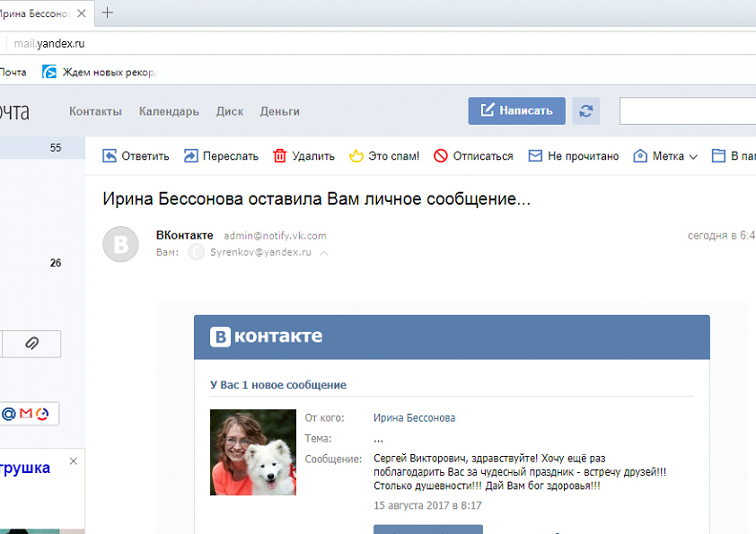Screen dimensions: 756x534
Task: Close the sidebar advertisement
Action: tap(74, 461)
